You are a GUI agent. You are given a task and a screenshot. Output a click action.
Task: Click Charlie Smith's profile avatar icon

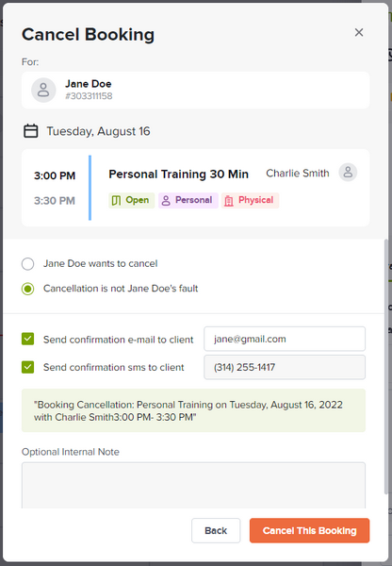pos(348,173)
